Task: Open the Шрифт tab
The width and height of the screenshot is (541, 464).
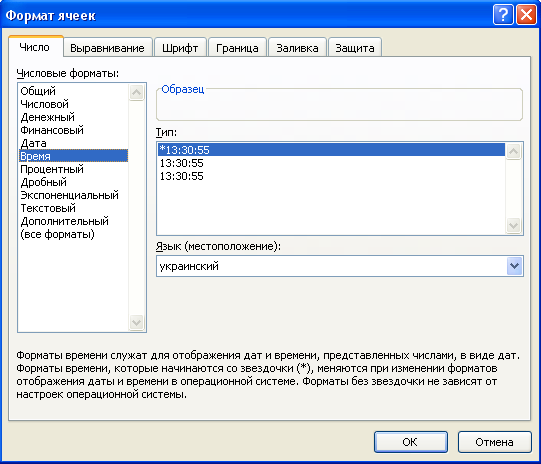Action: pyautogui.click(x=180, y=48)
